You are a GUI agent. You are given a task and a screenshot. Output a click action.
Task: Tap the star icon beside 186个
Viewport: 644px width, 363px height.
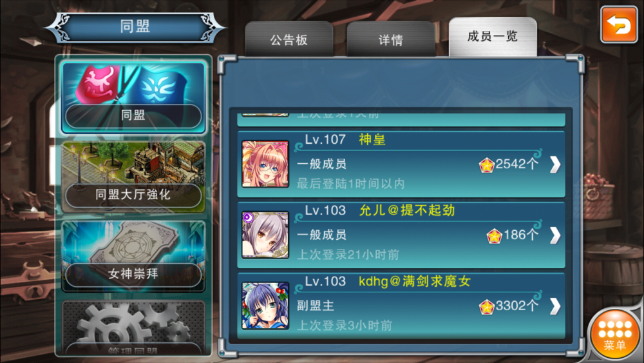(494, 237)
